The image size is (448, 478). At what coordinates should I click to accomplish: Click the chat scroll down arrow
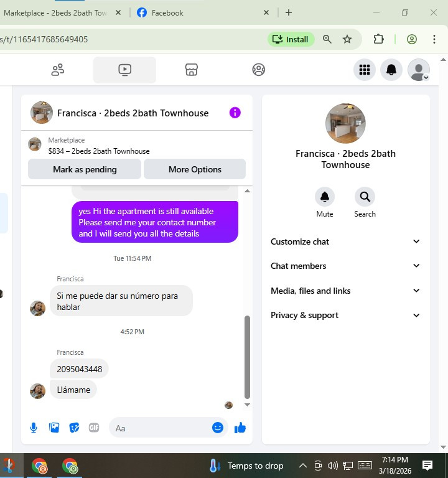pos(248,405)
